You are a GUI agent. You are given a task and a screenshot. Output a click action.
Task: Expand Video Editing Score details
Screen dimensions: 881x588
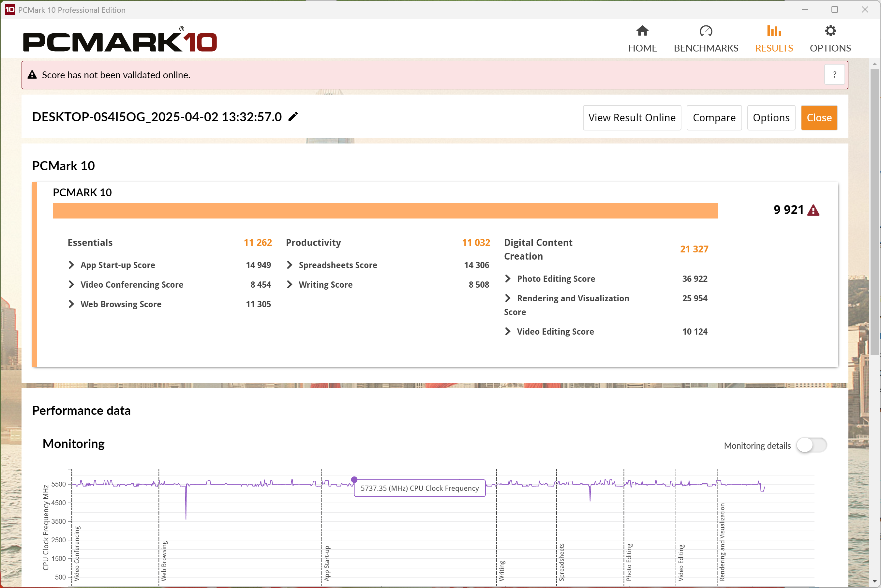(x=508, y=331)
